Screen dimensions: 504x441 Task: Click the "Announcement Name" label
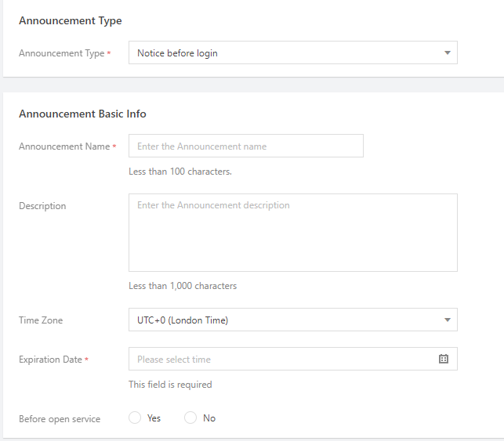[x=64, y=146]
